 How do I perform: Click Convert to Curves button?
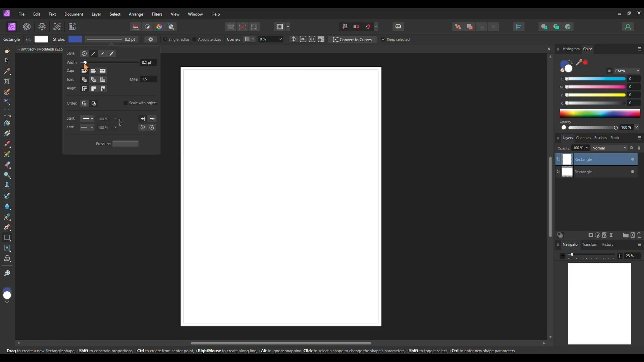pyautogui.click(x=352, y=40)
